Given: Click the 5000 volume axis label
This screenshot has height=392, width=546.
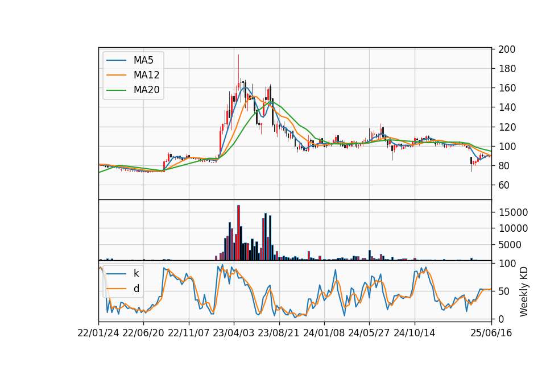Looking at the screenshot, I should click(x=510, y=245).
